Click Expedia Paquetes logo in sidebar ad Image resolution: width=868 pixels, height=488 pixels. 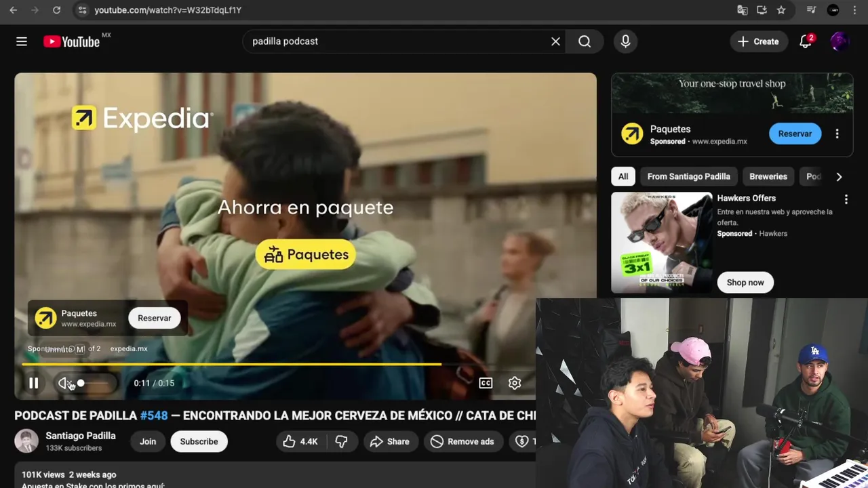click(632, 134)
